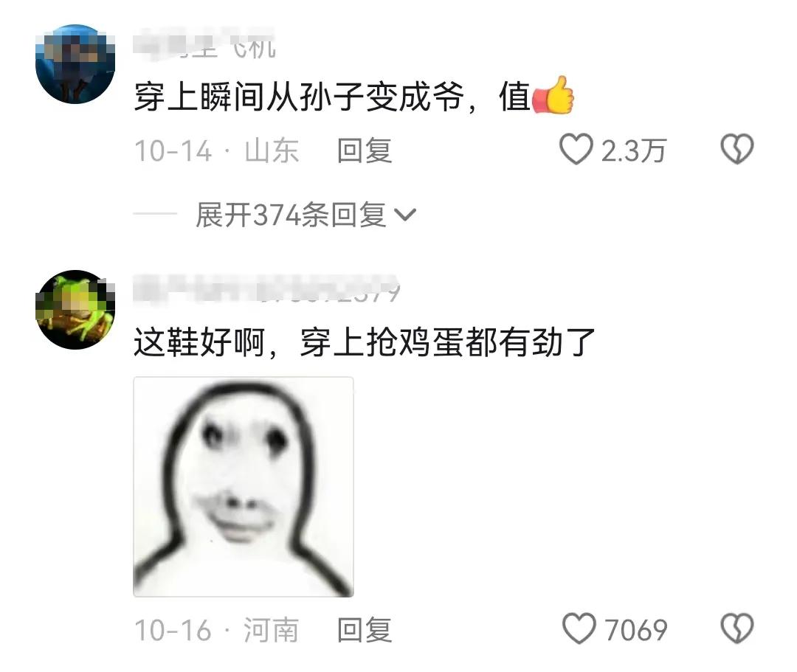Reply to the Henan comment via 回复
797x672 pixels.
tap(365, 631)
